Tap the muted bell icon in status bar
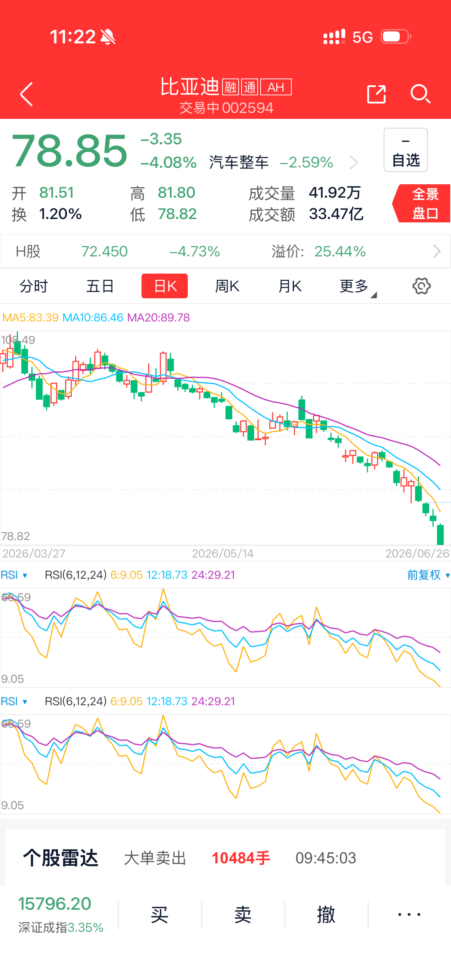 [x=108, y=37]
